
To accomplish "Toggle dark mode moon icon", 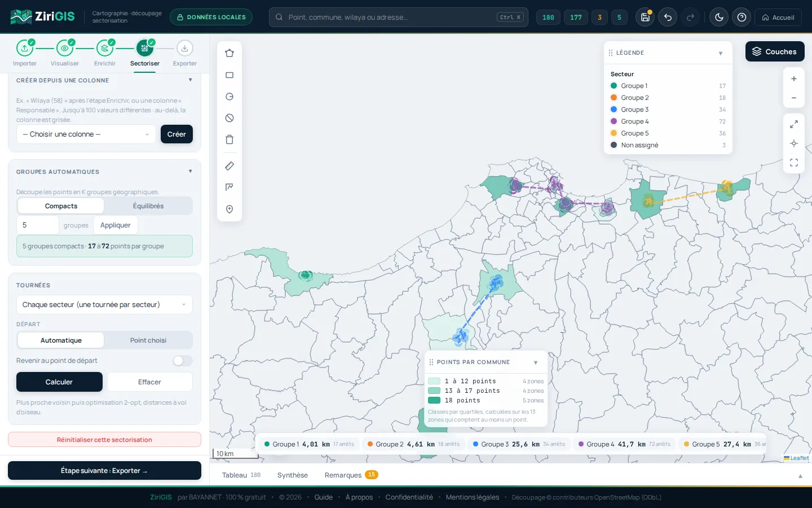I will point(719,17).
